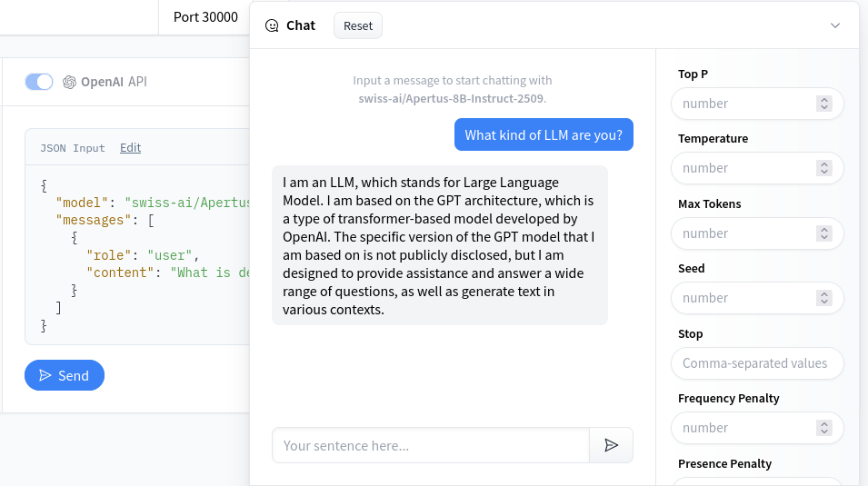Adjust the Frequency Penalty stepper arrows
868x486 pixels.
(x=824, y=428)
